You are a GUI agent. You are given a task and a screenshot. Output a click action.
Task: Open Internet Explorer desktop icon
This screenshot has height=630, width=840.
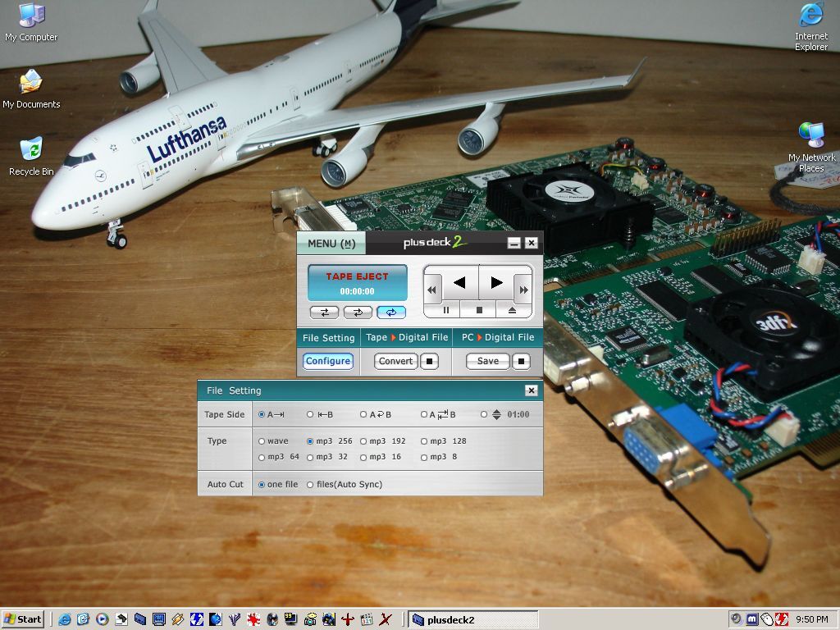click(x=811, y=27)
